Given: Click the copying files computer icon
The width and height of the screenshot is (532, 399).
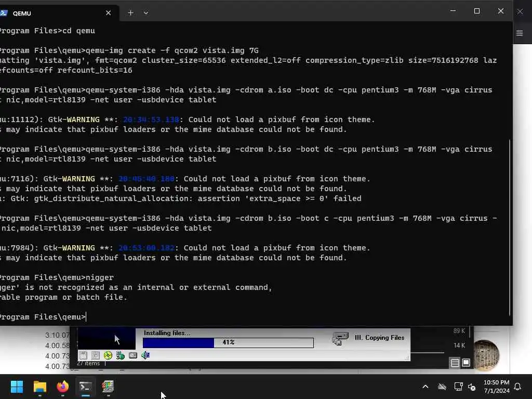Looking at the screenshot, I should click(x=340, y=338).
